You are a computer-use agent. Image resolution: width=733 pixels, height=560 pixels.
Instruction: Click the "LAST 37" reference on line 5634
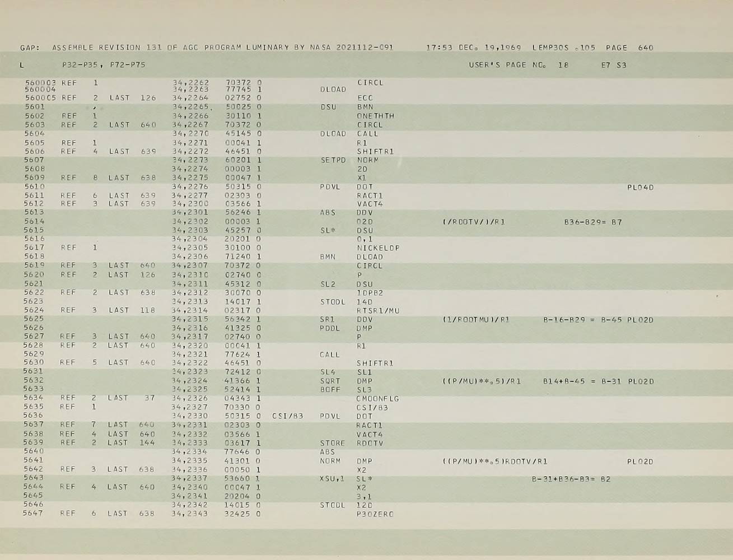(131, 398)
